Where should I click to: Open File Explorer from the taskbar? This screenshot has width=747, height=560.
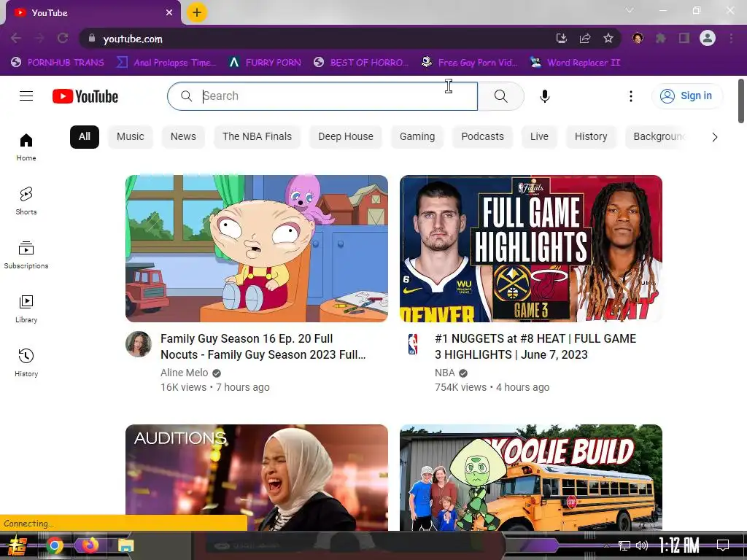(x=125, y=545)
